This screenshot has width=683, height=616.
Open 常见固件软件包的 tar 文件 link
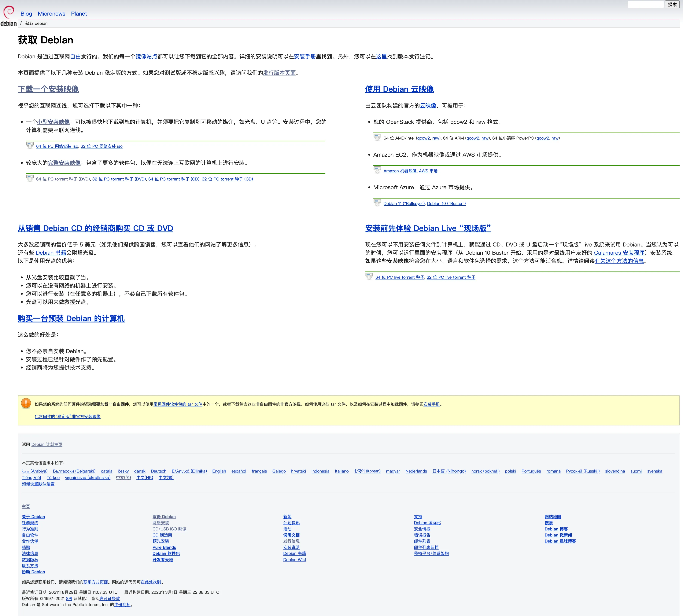(x=178, y=404)
